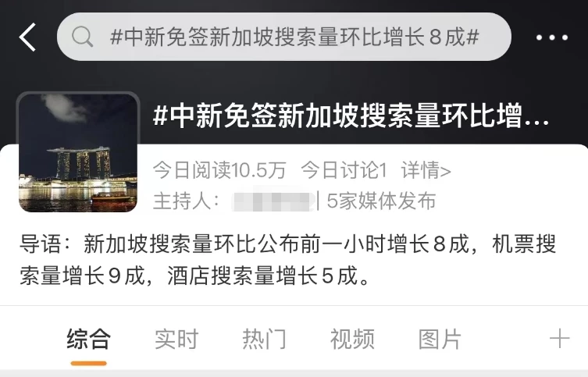Screen dimensions: 588x377
Task: Tap the topic title #中新免签新加坡搜索量环比增…
Action: [351, 116]
